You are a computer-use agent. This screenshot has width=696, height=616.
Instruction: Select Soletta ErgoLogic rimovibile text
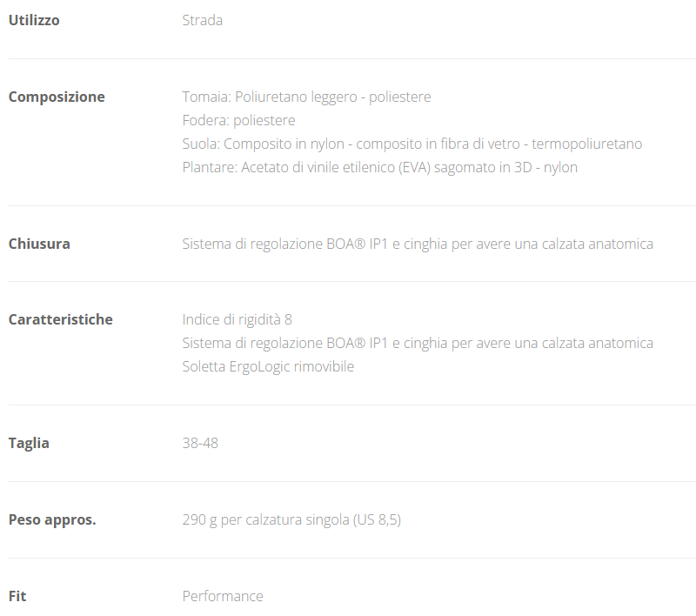pyautogui.click(x=268, y=366)
